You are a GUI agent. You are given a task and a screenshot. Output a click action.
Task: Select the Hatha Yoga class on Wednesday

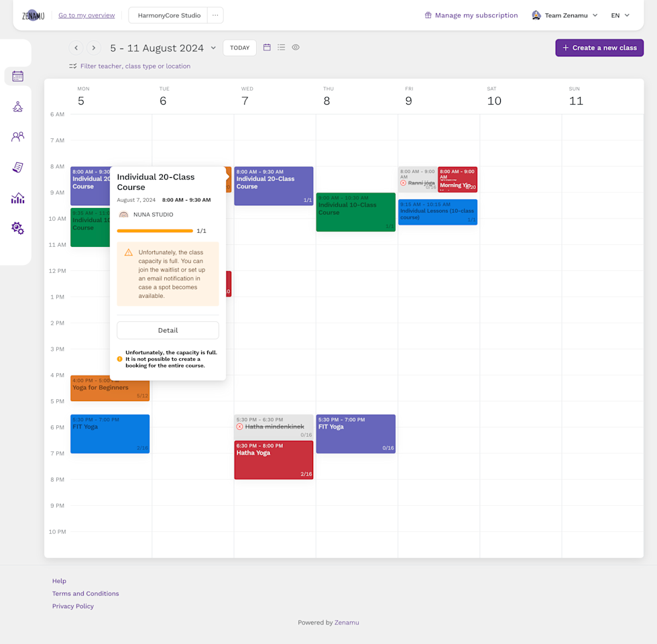274,460
